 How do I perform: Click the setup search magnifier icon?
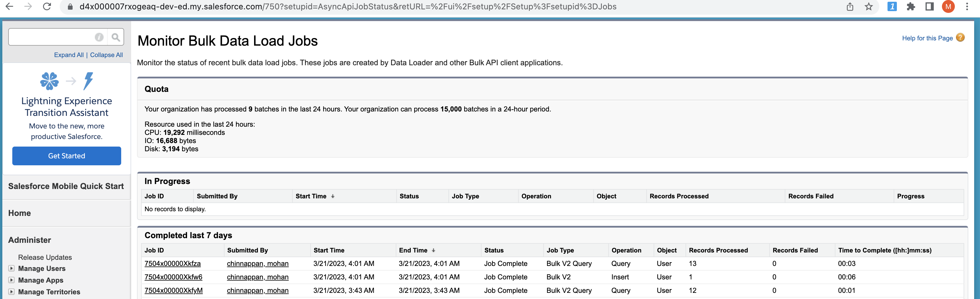click(x=116, y=37)
